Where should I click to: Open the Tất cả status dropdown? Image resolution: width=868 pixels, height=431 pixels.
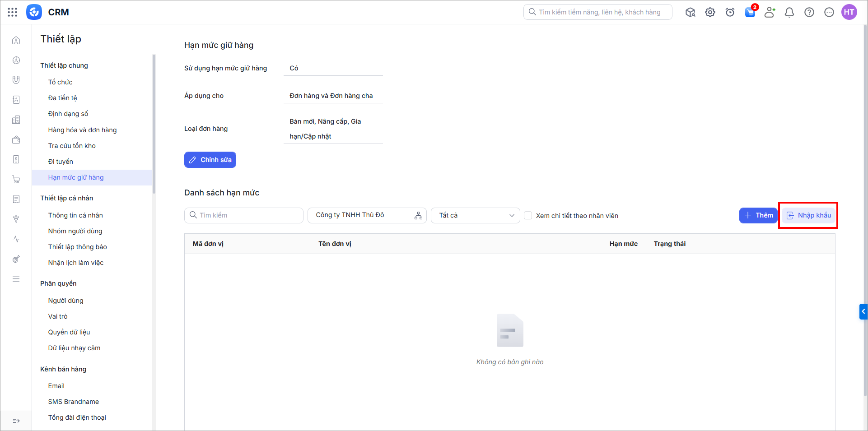475,215
